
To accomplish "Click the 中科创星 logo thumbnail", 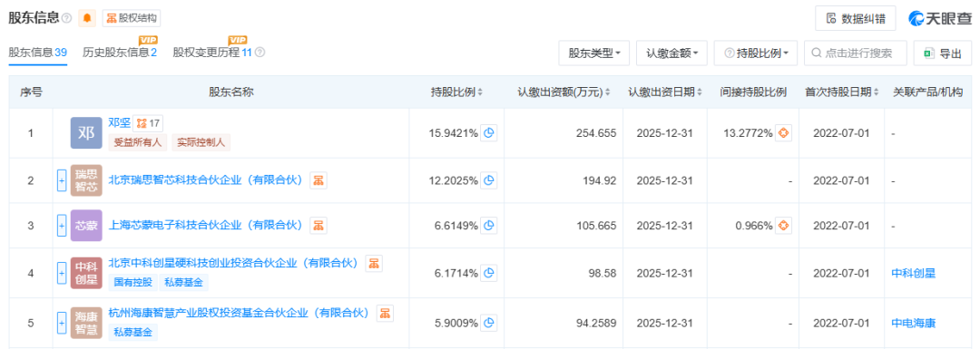I will [x=86, y=273].
